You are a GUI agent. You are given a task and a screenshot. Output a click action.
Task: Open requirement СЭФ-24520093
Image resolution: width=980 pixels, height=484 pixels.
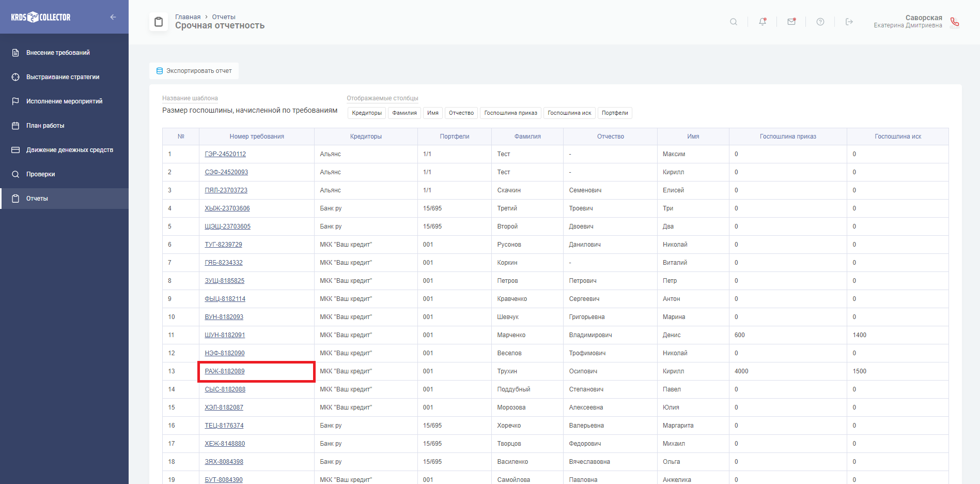coord(226,172)
